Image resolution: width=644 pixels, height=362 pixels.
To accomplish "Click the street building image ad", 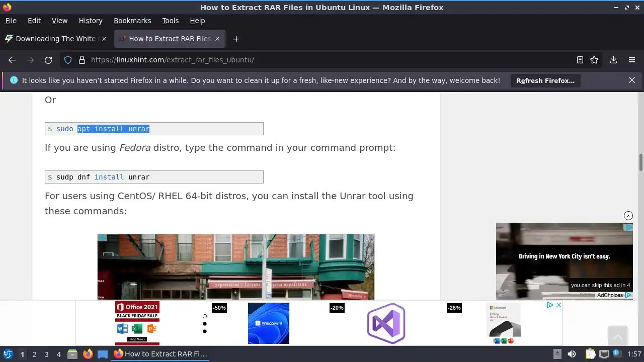I will [236, 267].
